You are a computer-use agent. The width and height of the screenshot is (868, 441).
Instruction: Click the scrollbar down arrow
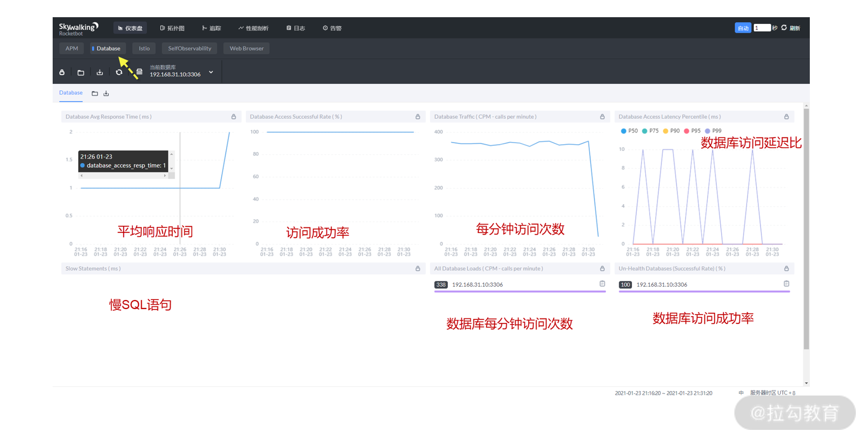(806, 383)
